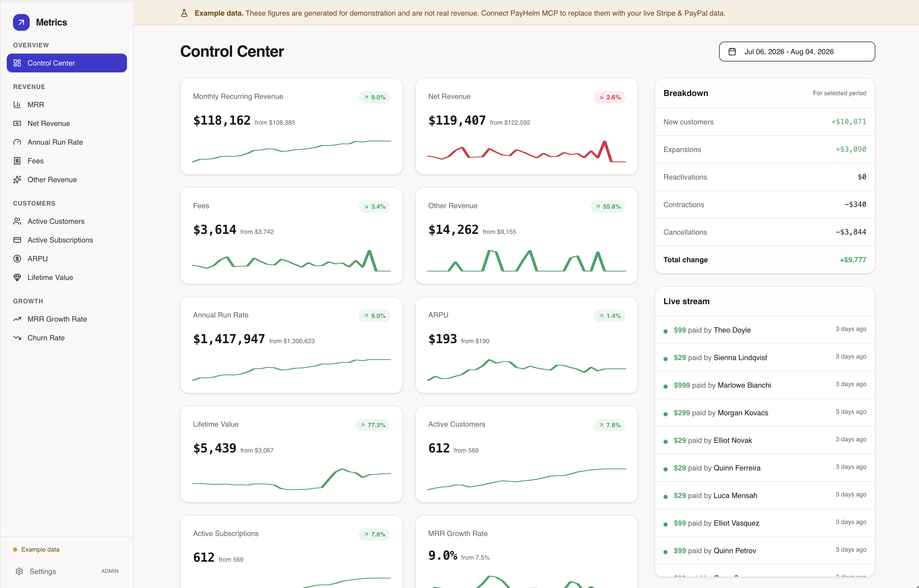Go to the MRR page
The width and height of the screenshot is (919, 588).
coord(67,105)
